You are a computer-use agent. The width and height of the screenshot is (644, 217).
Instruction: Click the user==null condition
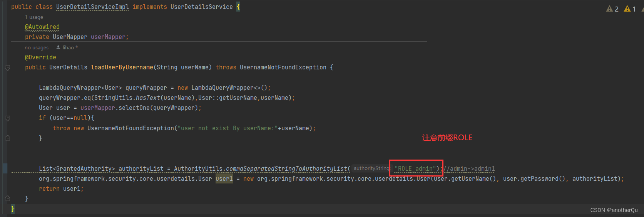coord(70,118)
